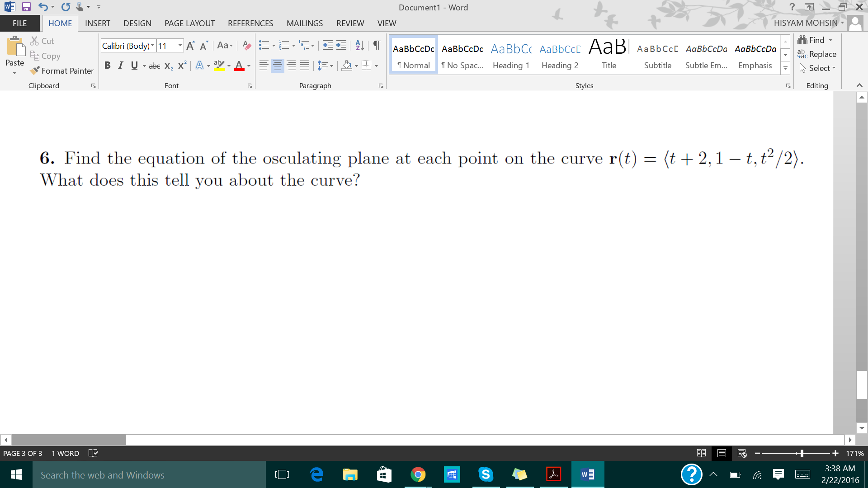Screen dimensions: 868x488
Task: Toggle paragraph marks with the Show/Hide icon
Action: [x=377, y=45]
